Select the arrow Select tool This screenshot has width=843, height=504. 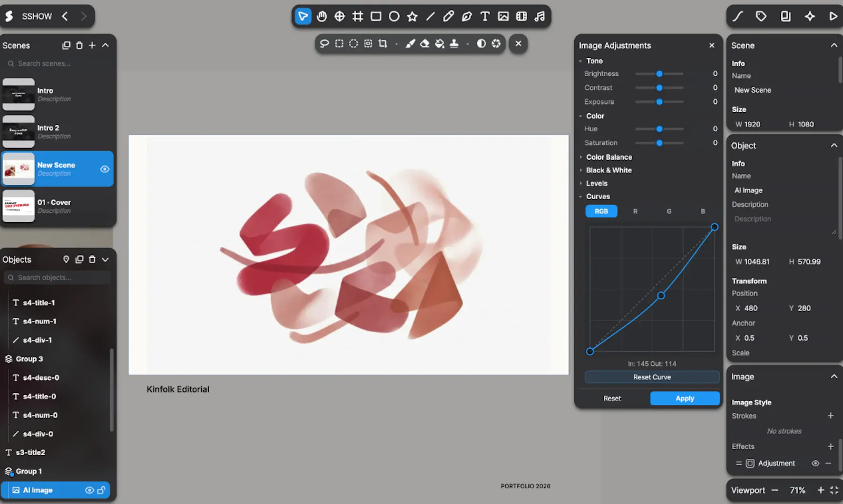pyautogui.click(x=303, y=16)
